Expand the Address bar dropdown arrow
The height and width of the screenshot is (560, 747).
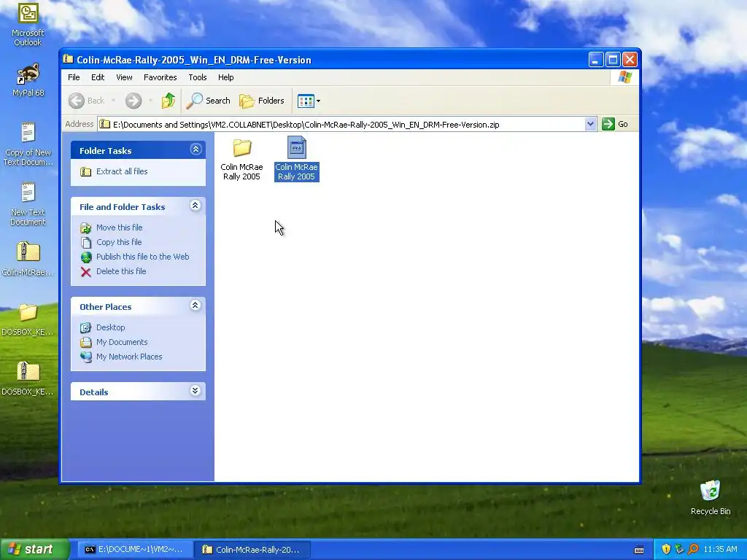[x=590, y=124]
